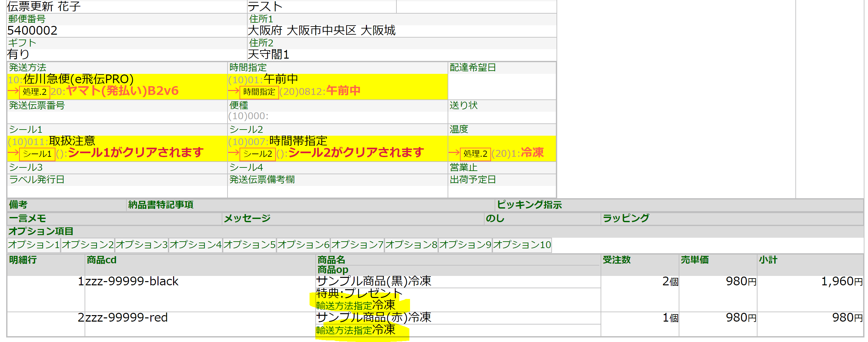Click the ピッキング指示 section header
Viewport: 868px width, 342px height.
[529, 205]
